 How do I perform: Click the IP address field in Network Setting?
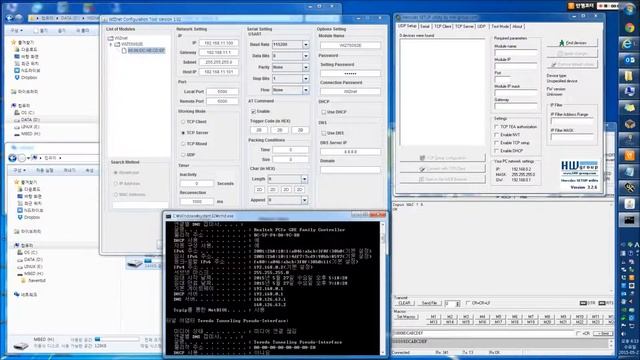click(x=219, y=43)
